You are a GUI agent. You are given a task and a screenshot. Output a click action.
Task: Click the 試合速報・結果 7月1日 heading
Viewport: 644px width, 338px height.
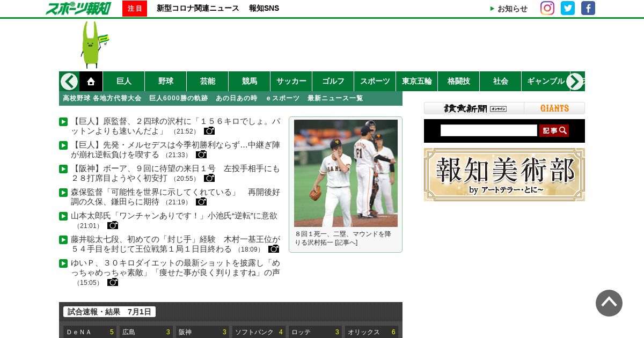pyautogui.click(x=109, y=312)
